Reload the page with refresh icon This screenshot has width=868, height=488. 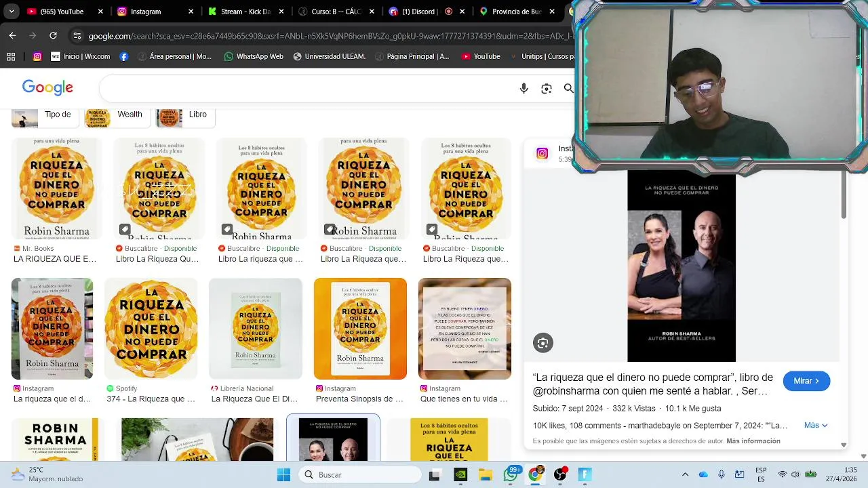[53, 36]
